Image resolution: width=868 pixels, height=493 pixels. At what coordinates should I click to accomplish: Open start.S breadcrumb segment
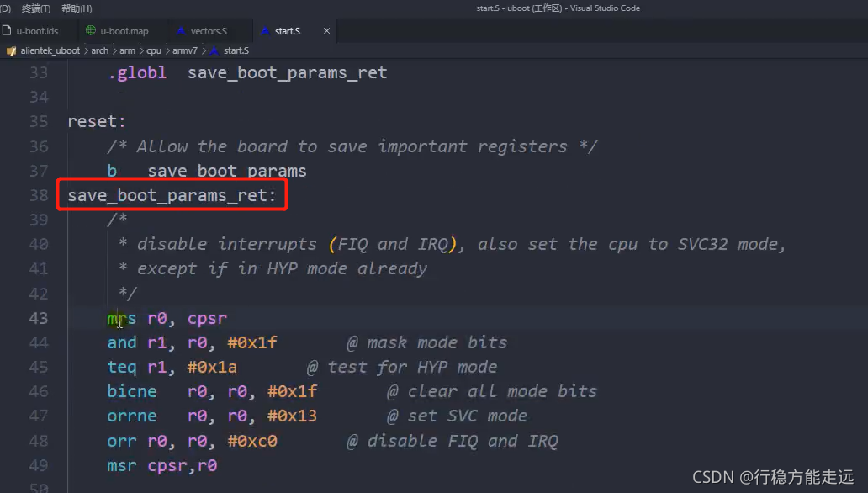point(236,50)
